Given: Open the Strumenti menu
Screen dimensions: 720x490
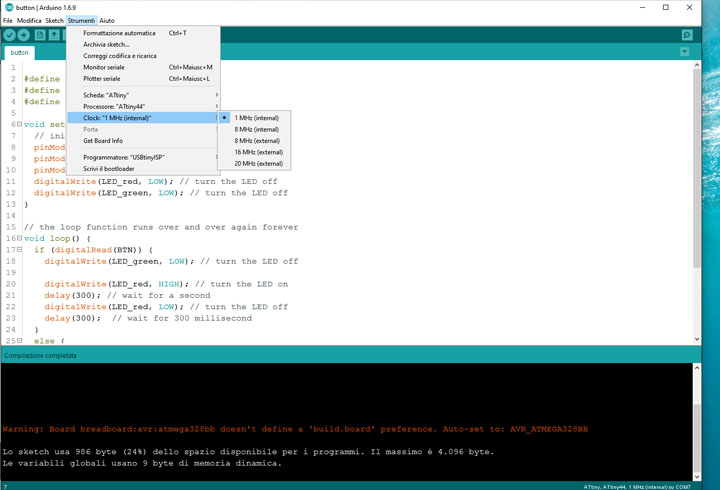Looking at the screenshot, I should 81,21.
